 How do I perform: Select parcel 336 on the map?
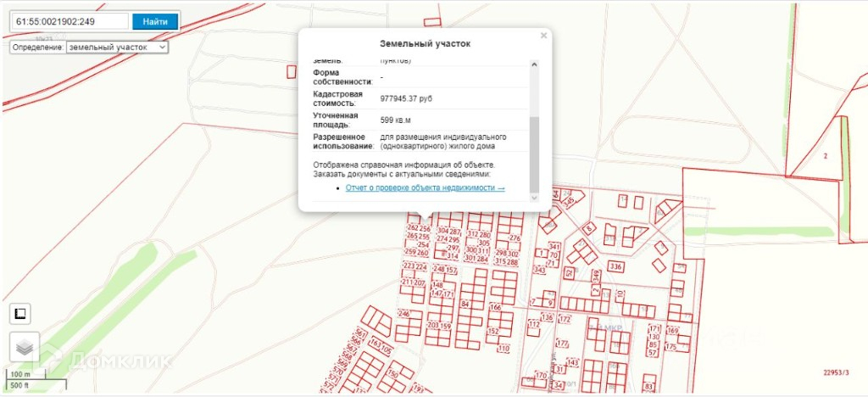(616, 267)
